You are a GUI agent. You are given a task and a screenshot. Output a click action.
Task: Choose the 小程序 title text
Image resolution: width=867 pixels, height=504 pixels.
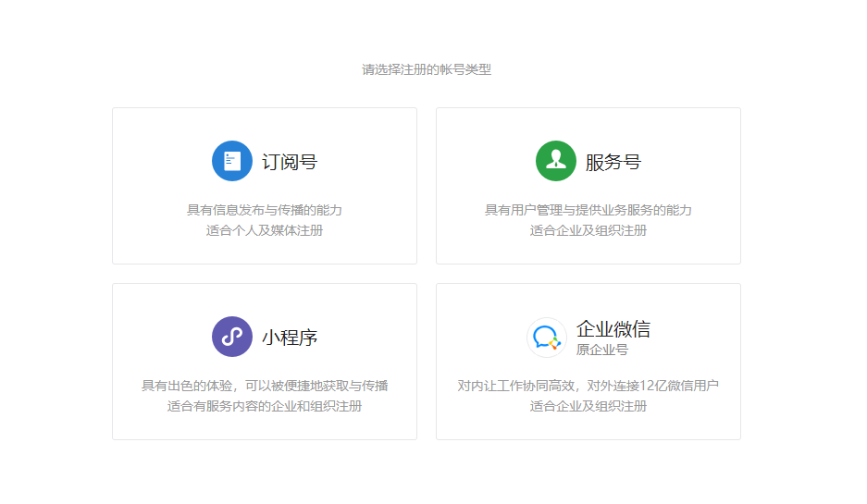click(290, 338)
